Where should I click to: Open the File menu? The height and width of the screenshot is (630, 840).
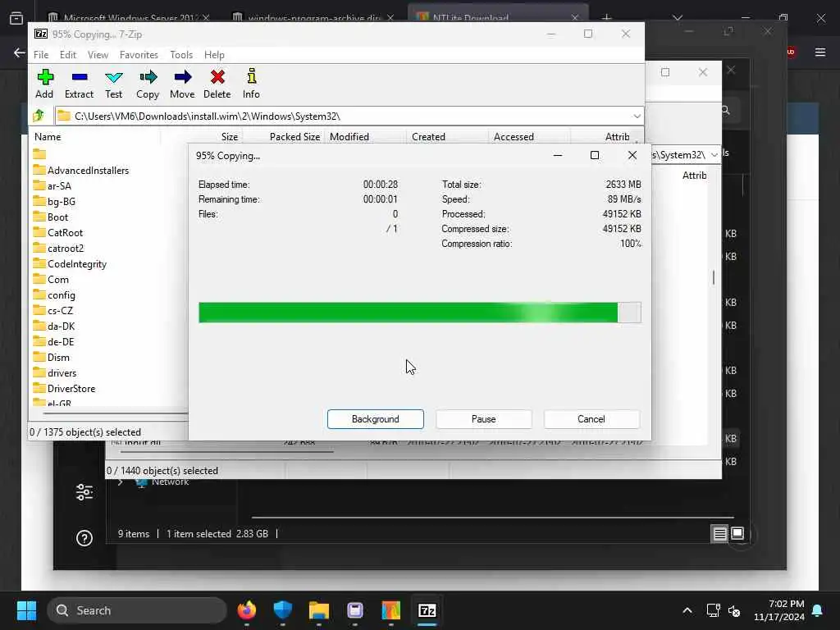click(41, 55)
